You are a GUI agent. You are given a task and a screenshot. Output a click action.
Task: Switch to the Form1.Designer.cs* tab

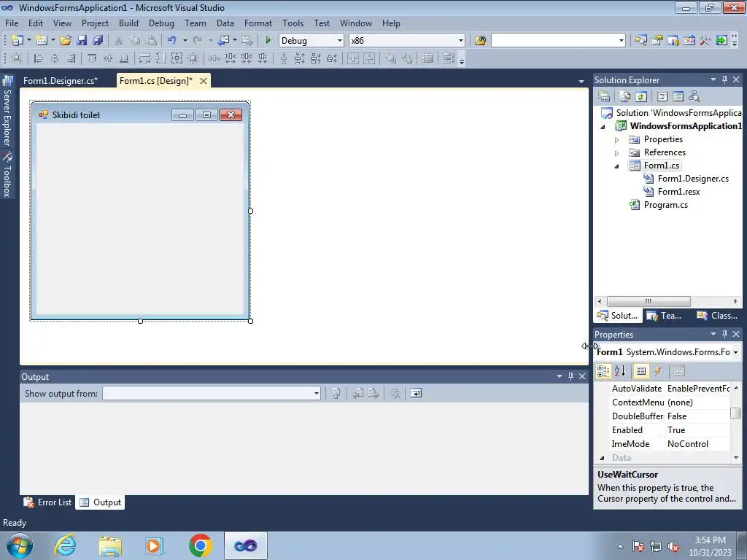[61, 80]
